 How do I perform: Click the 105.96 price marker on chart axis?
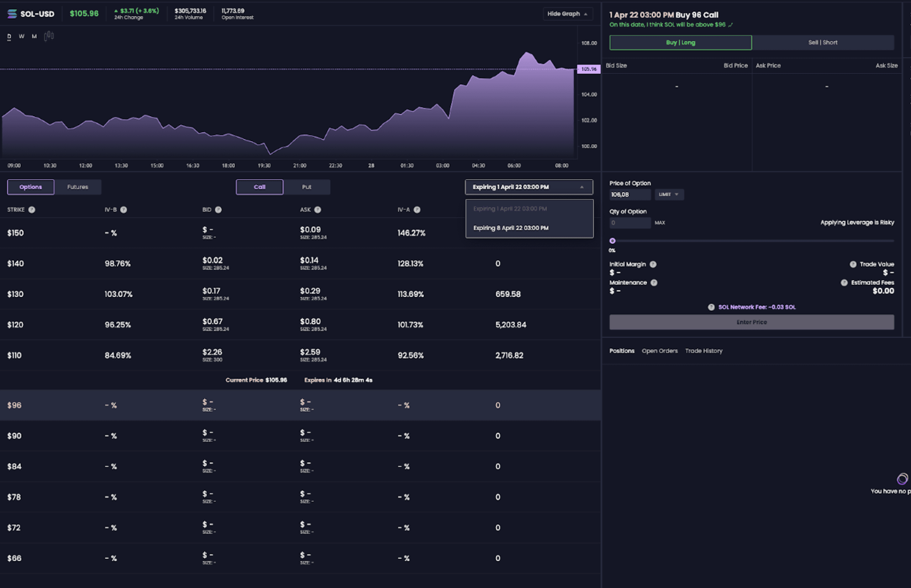pyautogui.click(x=589, y=69)
